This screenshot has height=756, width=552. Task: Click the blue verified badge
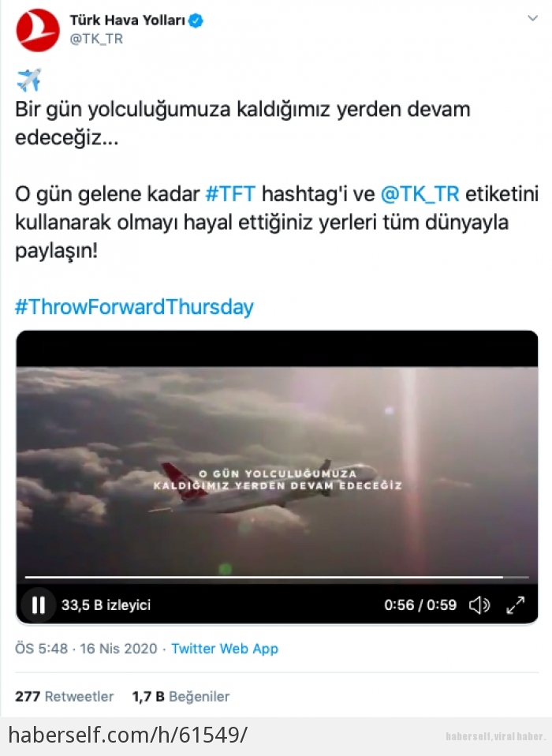[196, 21]
